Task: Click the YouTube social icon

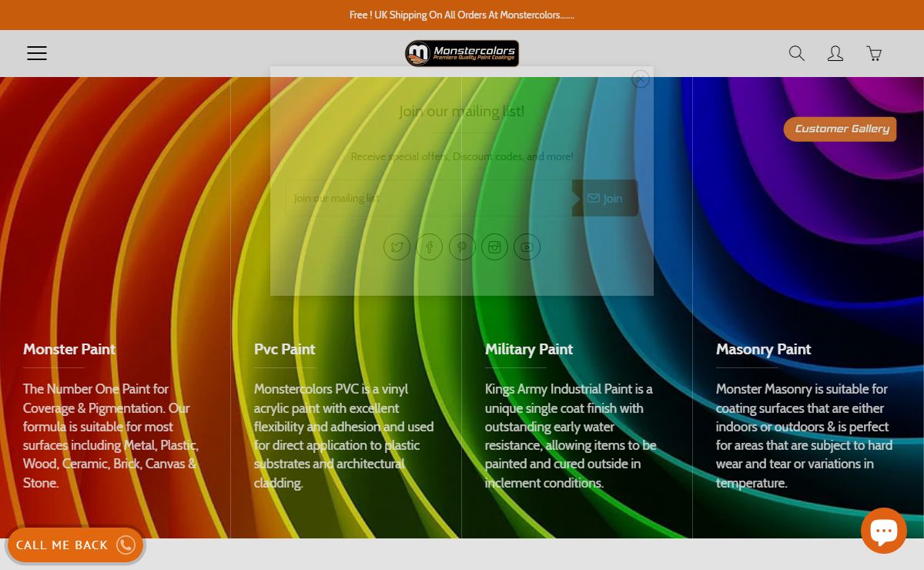Action: click(x=527, y=247)
